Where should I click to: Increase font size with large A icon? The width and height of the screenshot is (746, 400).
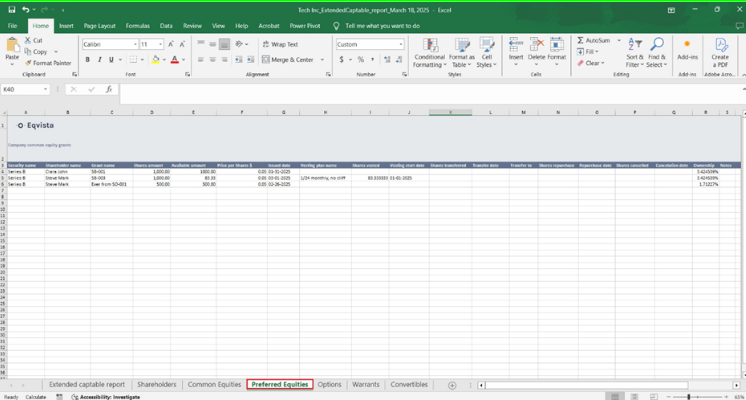point(171,44)
